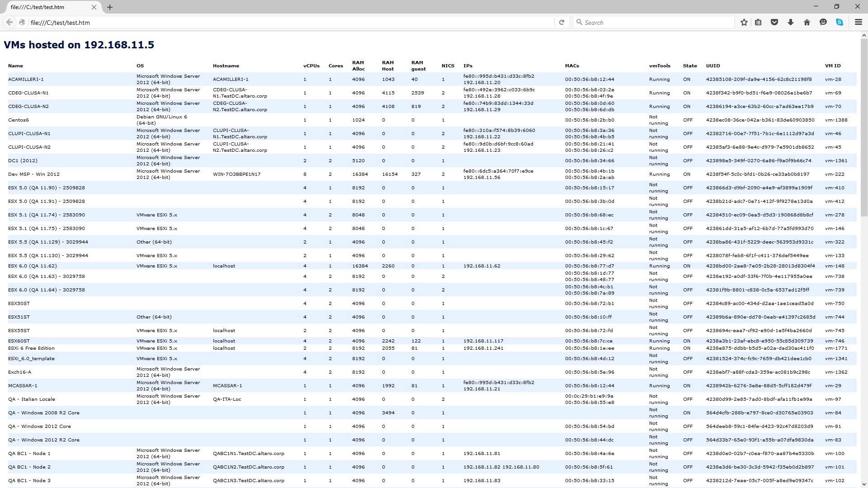Click the UUID column header
Image resolution: width=868 pixels, height=488 pixels.
point(713,66)
